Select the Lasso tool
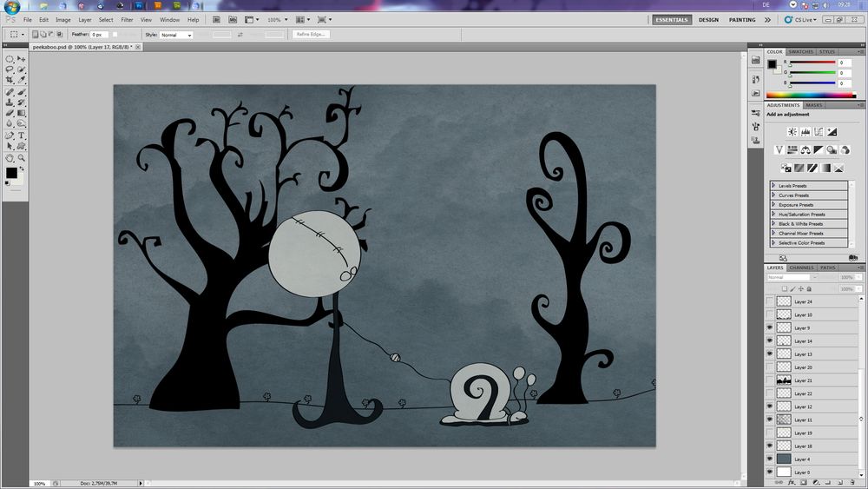The image size is (868, 489). click(x=10, y=69)
